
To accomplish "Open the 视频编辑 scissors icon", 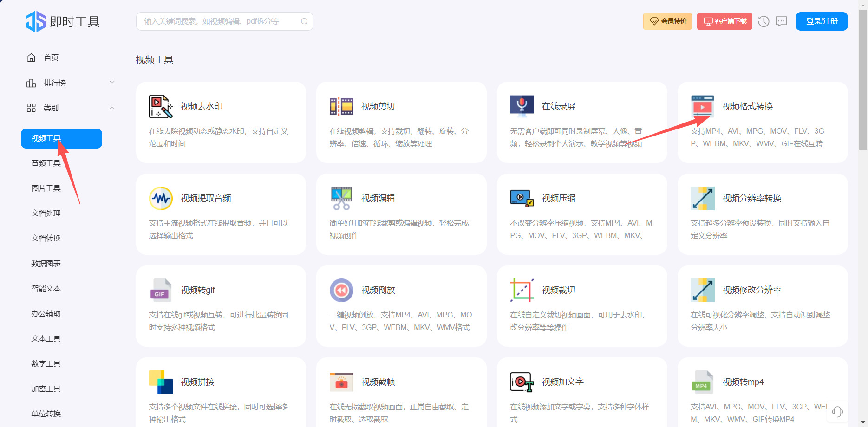I will click(x=341, y=198).
